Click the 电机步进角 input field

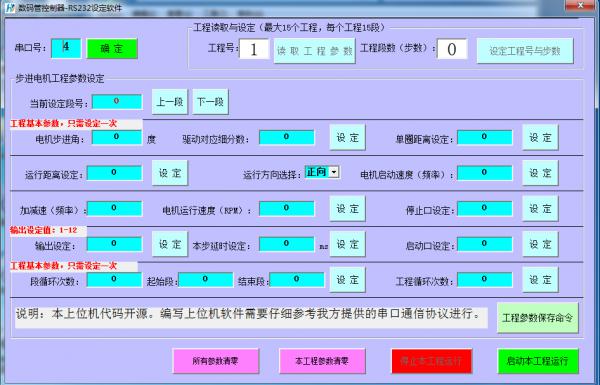pos(117,137)
